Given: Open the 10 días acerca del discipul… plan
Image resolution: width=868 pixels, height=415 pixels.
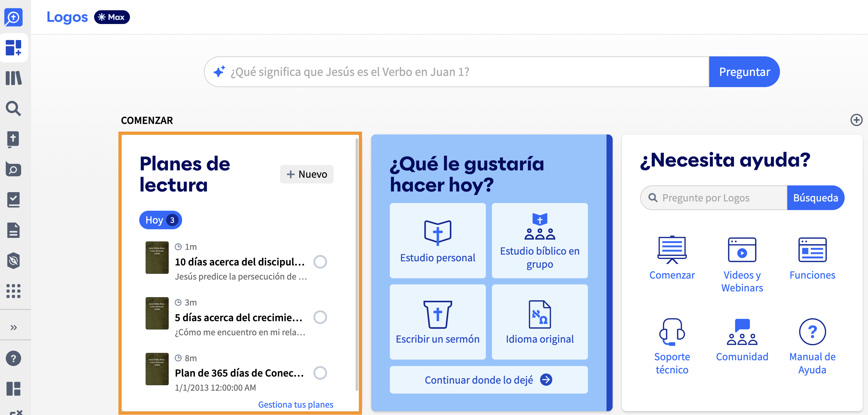Looking at the screenshot, I should (240, 262).
